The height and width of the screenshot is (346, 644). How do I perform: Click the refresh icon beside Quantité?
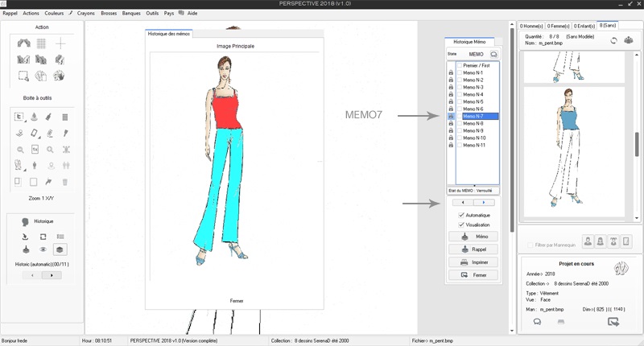click(613, 40)
